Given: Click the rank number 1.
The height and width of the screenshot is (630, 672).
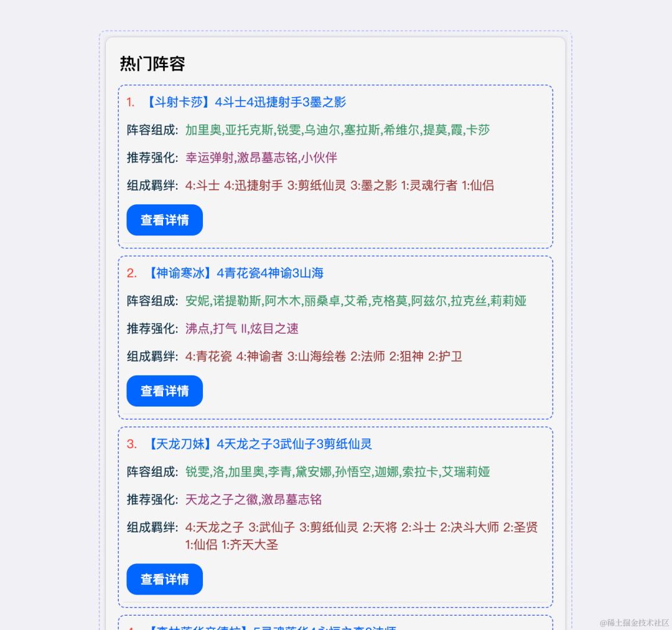Looking at the screenshot, I should [131, 103].
